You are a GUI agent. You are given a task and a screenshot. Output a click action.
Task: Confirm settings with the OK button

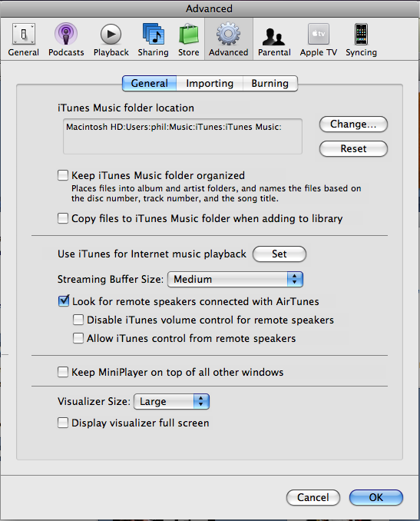[375, 497]
